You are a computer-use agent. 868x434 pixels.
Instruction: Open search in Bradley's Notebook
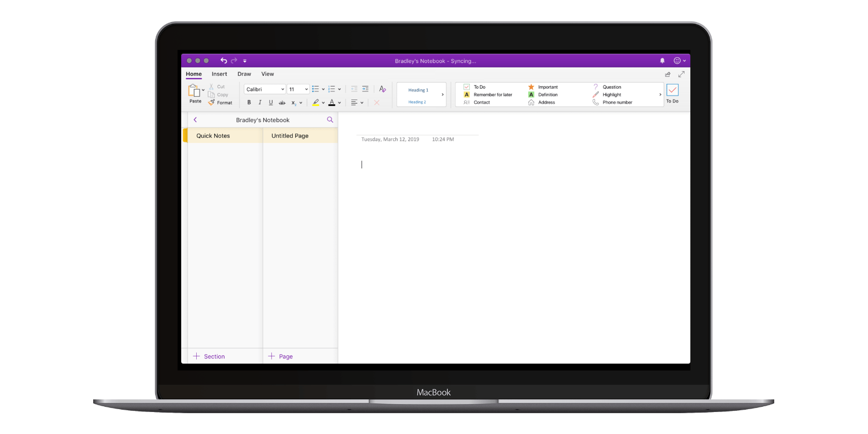pyautogui.click(x=330, y=119)
